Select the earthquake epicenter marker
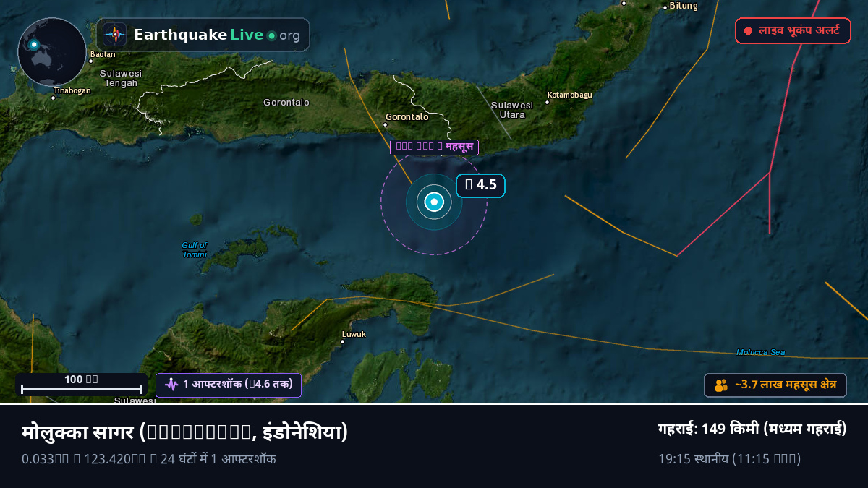Screen dimensions: 868x488 click(434, 202)
